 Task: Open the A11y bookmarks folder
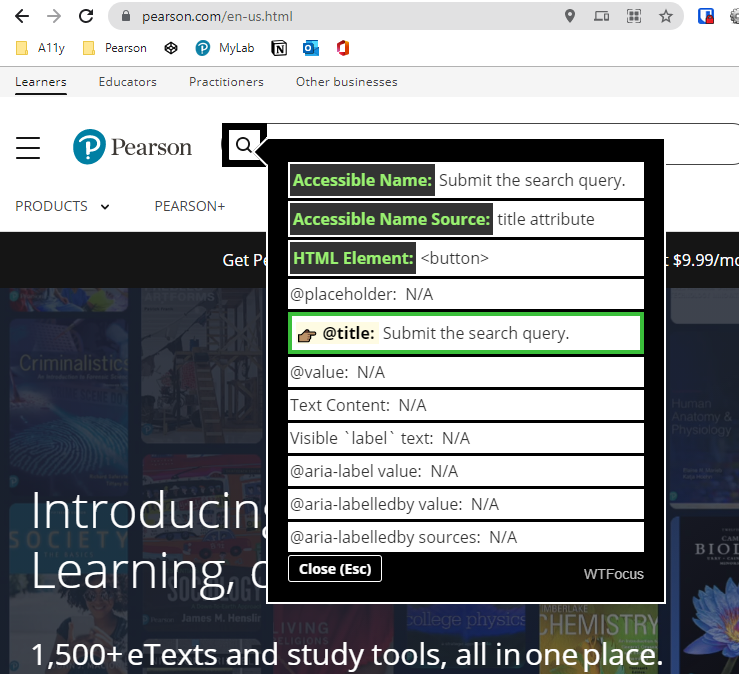40,48
